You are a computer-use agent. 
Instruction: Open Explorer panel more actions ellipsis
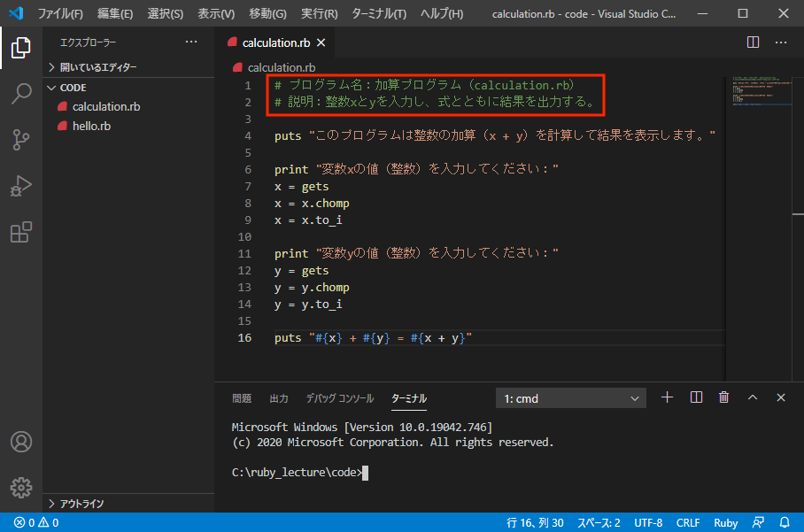point(191,42)
